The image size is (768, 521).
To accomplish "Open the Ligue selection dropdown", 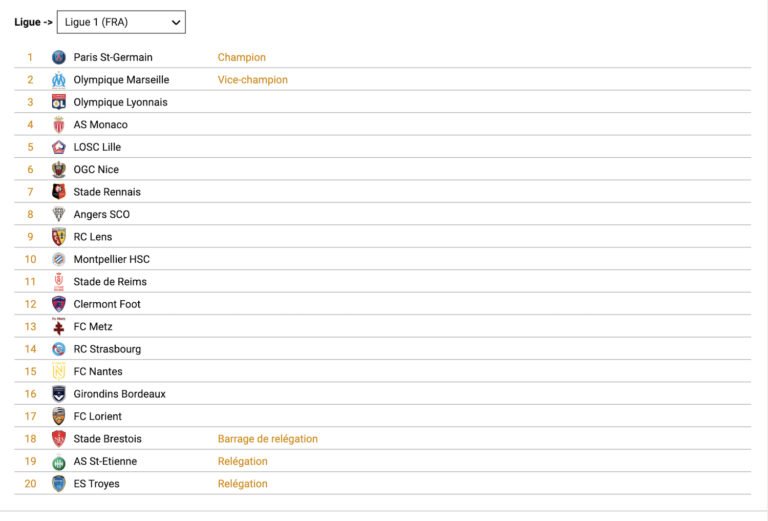I will click(121, 22).
